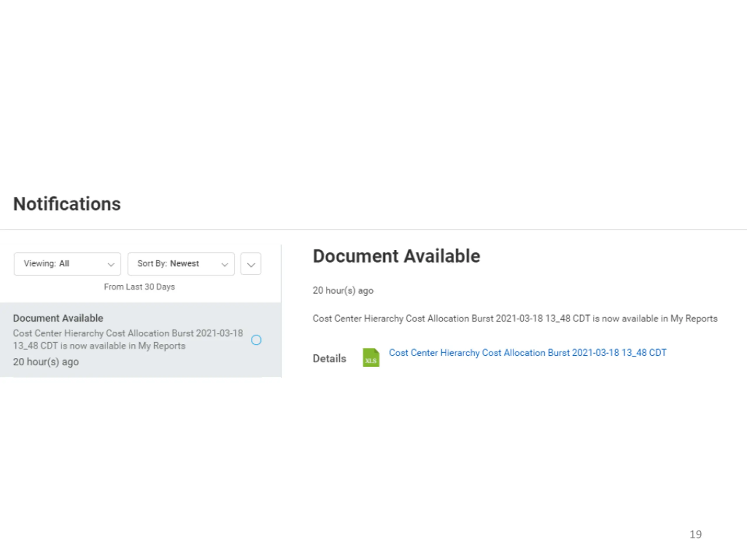Click the standalone chevron button beside Sort By
Image resolution: width=747 pixels, height=560 pixels.
(x=251, y=264)
